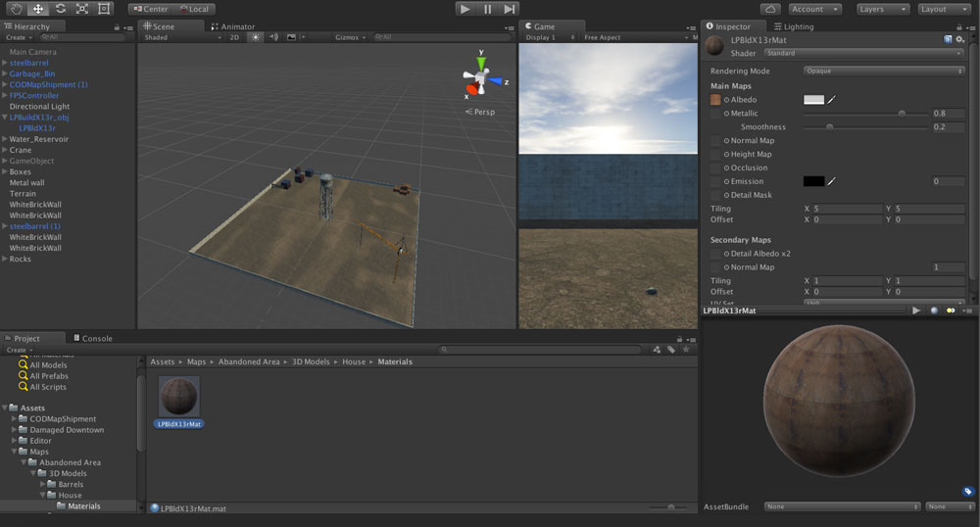The height and width of the screenshot is (527, 980).
Task: Expand the FPSController hierarchy item
Action: [5, 96]
